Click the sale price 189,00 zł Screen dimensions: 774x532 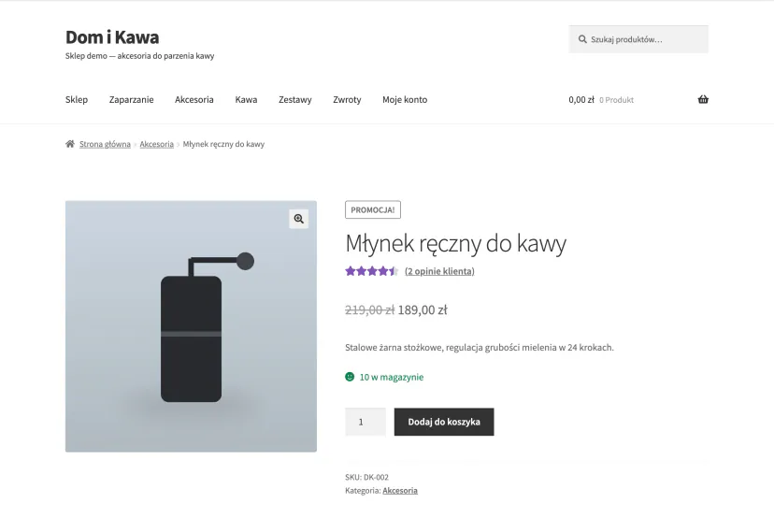(x=423, y=310)
